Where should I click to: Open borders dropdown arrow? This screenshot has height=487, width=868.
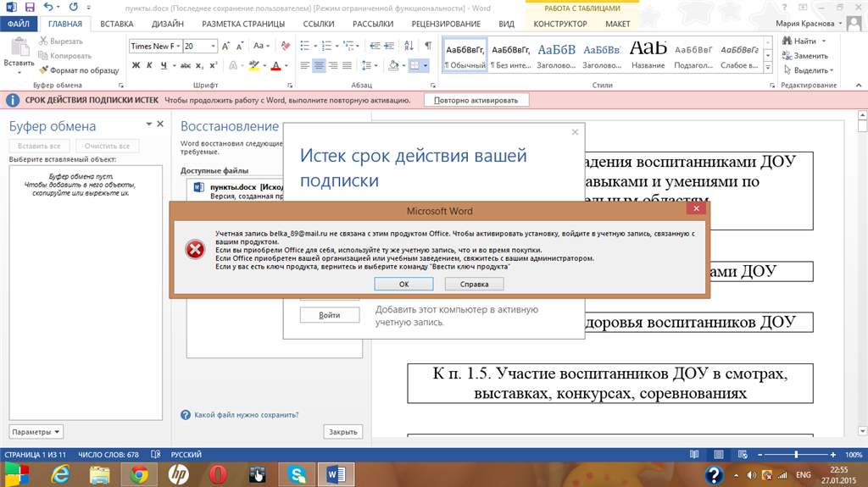(x=426, y=65)
